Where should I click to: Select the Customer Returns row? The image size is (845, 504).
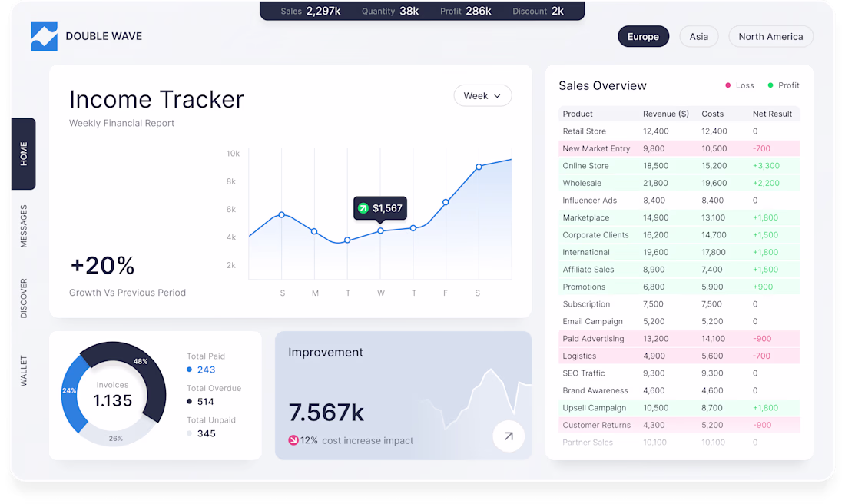pos(679,425)
